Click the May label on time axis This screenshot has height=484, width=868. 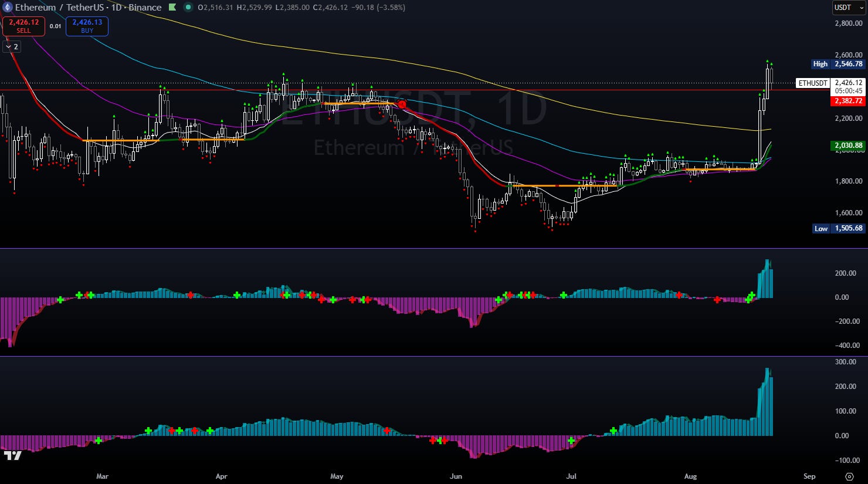click(x=337, y=476)
